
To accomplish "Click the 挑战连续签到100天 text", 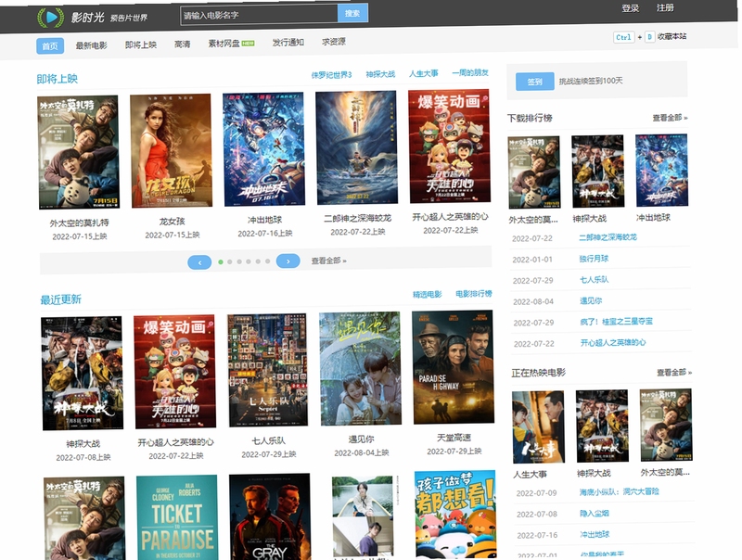I will pyautogui.click(x=591, y=81).
